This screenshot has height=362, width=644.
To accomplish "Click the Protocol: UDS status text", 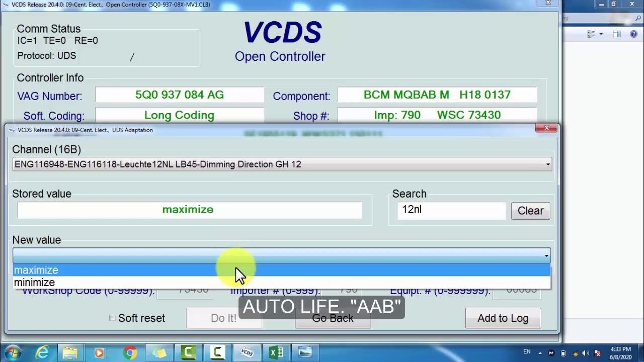I will coord(46,56).
